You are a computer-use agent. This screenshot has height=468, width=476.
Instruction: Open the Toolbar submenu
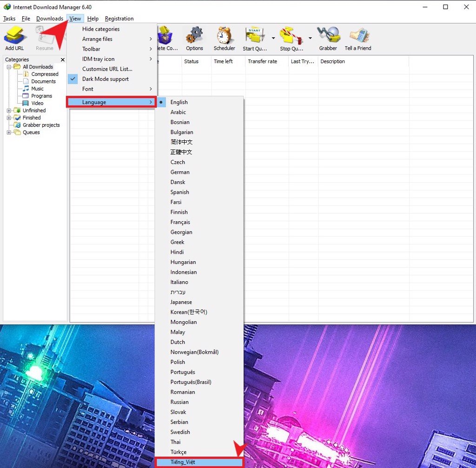112,49
